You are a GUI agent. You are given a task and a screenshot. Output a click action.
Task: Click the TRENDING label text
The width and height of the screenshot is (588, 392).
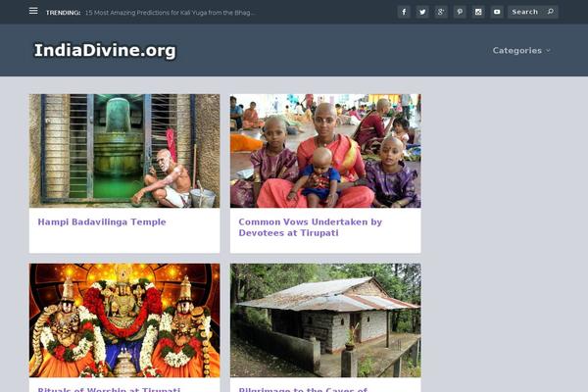coord(63,13)
